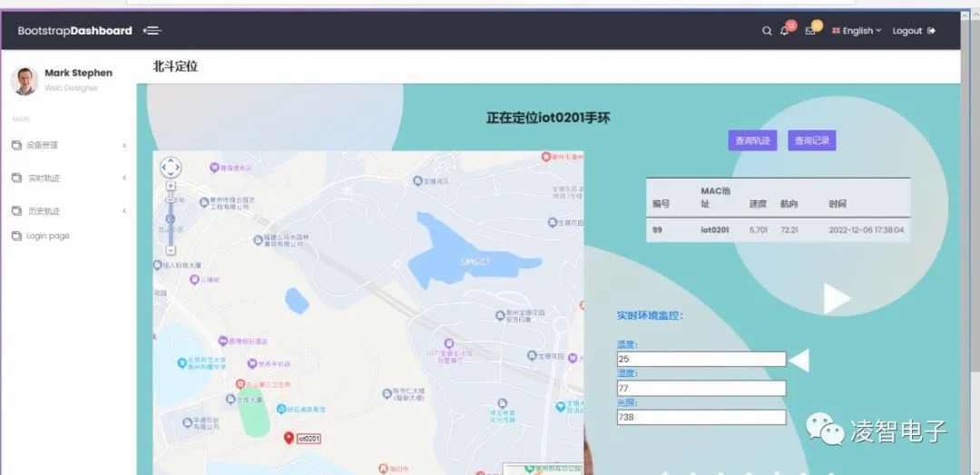Click the 云山第三卫生所 red map marker
The height and width of the screenshot is (475, 980).
[240, 383]
